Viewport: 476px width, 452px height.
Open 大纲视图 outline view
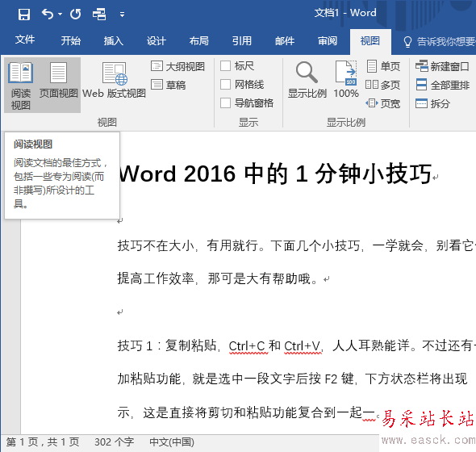coord(177,66)
